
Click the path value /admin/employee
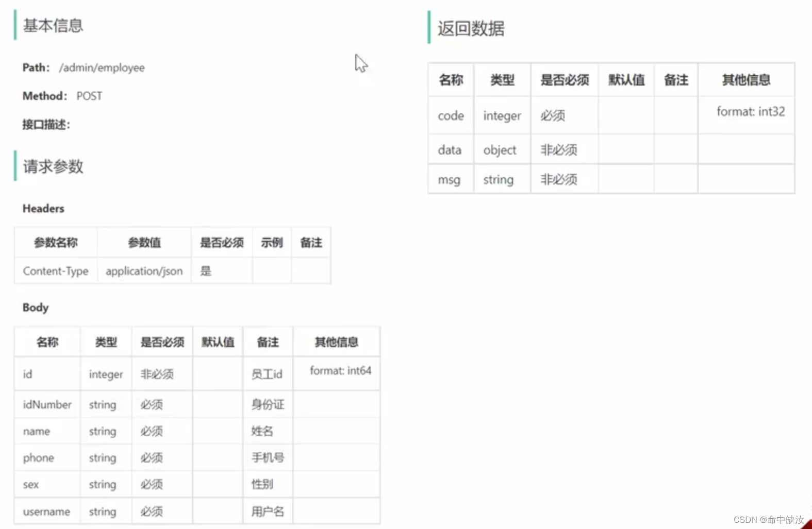tap(102, 67)
